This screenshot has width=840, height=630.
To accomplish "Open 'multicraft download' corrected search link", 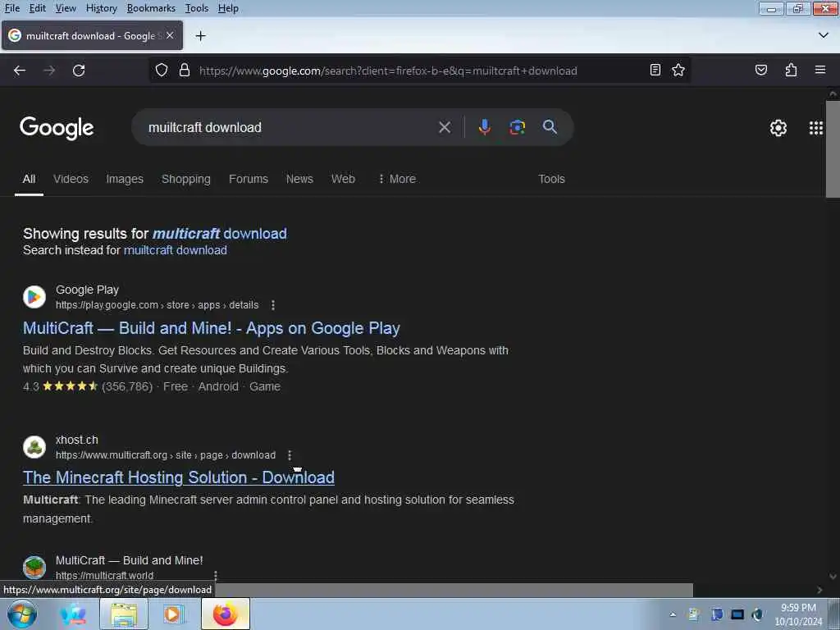I will point(220,234).
